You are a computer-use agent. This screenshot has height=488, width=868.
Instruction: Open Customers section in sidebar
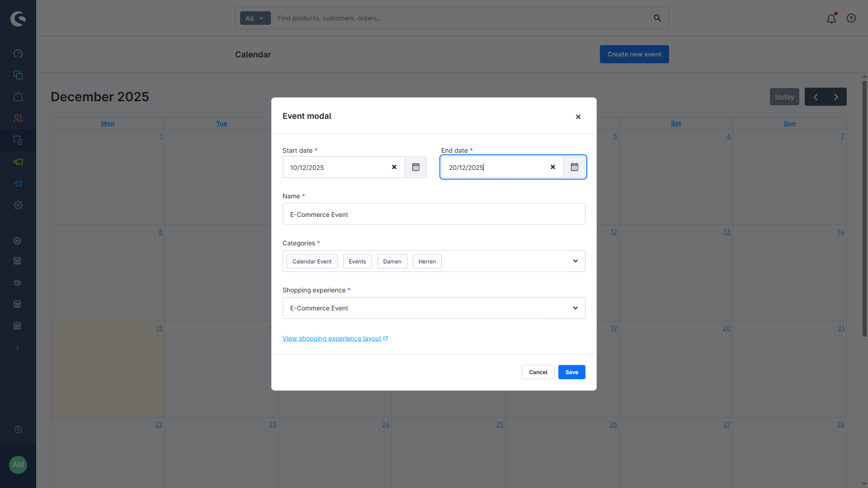18,118
